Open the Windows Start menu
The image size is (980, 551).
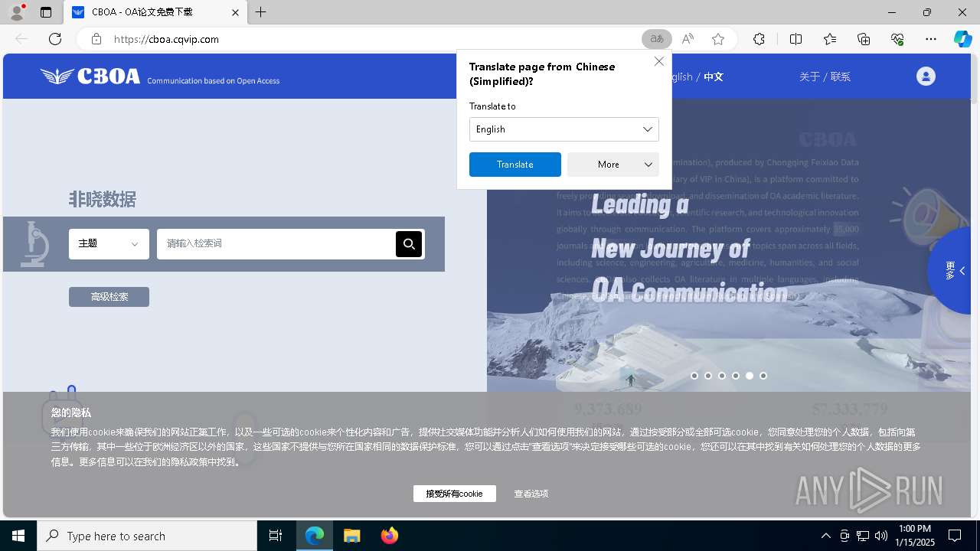tap(18, 536)
